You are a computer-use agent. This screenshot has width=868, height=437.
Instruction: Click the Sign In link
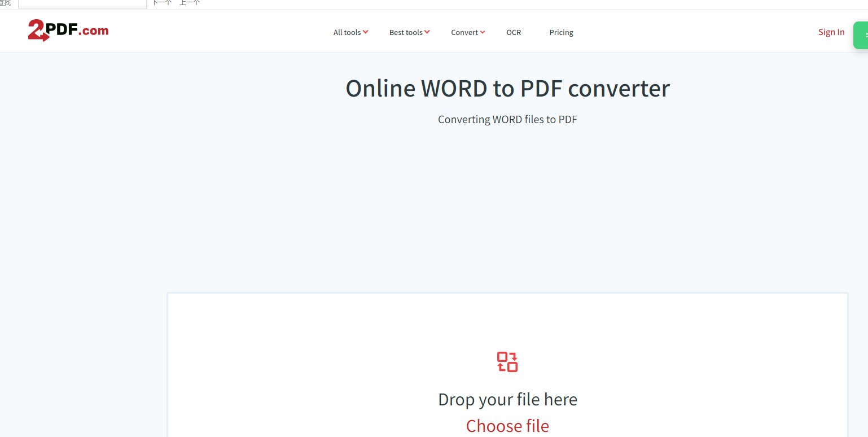click(x=831, y=32)
